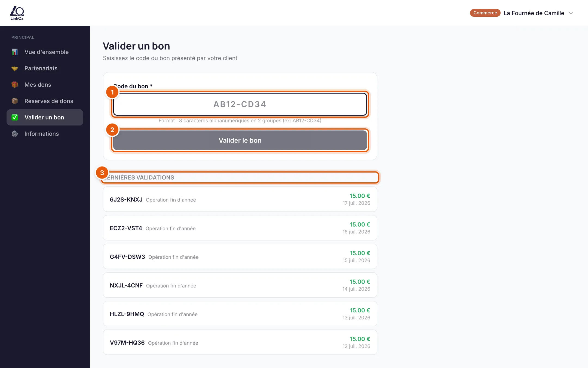Click the gear icon next to Informations

15,134
